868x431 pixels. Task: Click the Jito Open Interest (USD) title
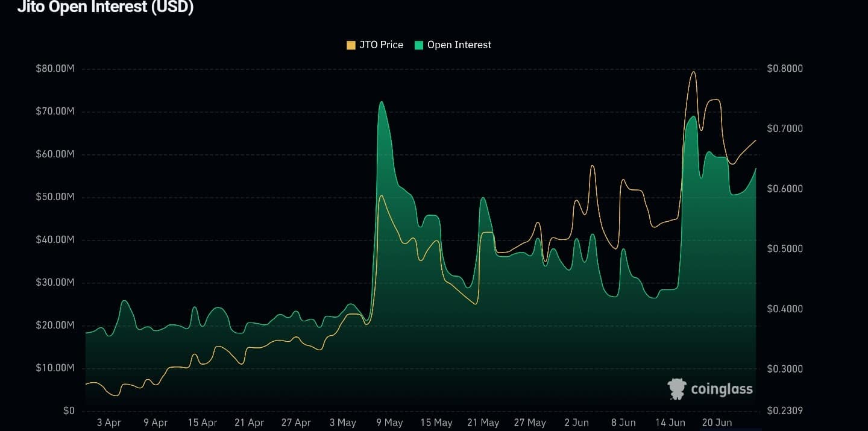coord(105,7)
